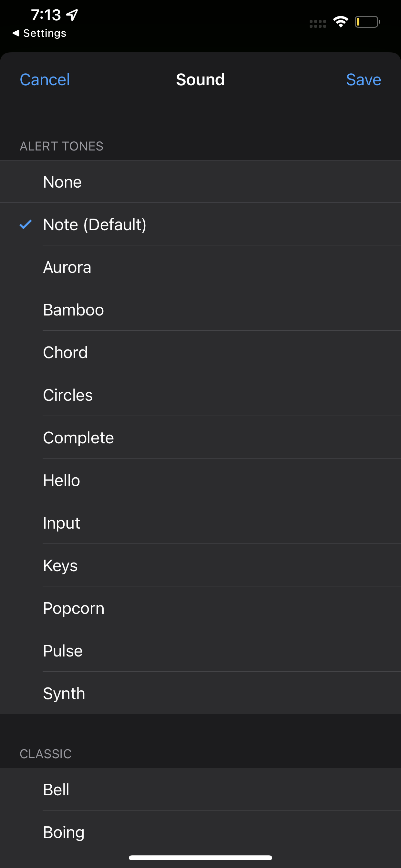Tap the battery indicator icon
Screen dimensions: 401x868
pyautogui.click(x=367, y=22)
